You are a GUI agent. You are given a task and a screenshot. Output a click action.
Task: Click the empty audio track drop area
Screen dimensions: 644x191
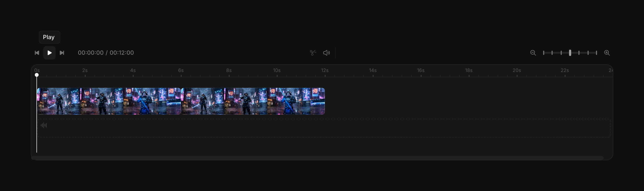[324, 128]
